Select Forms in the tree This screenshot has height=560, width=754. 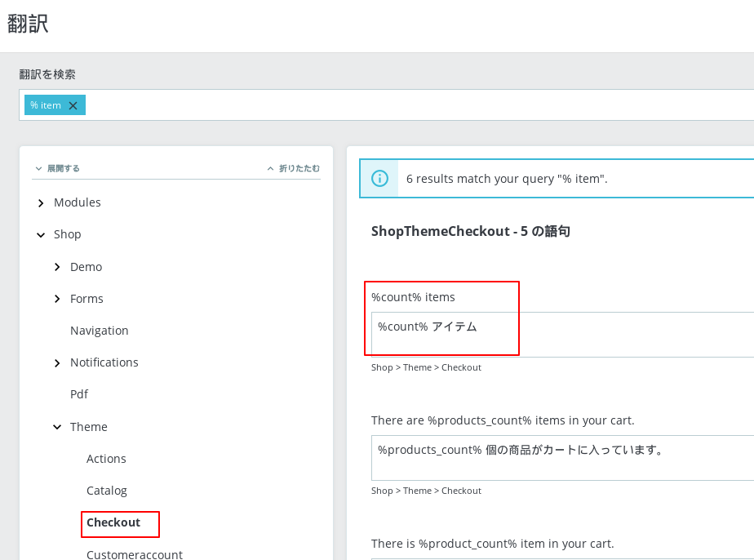pos(86,299)
